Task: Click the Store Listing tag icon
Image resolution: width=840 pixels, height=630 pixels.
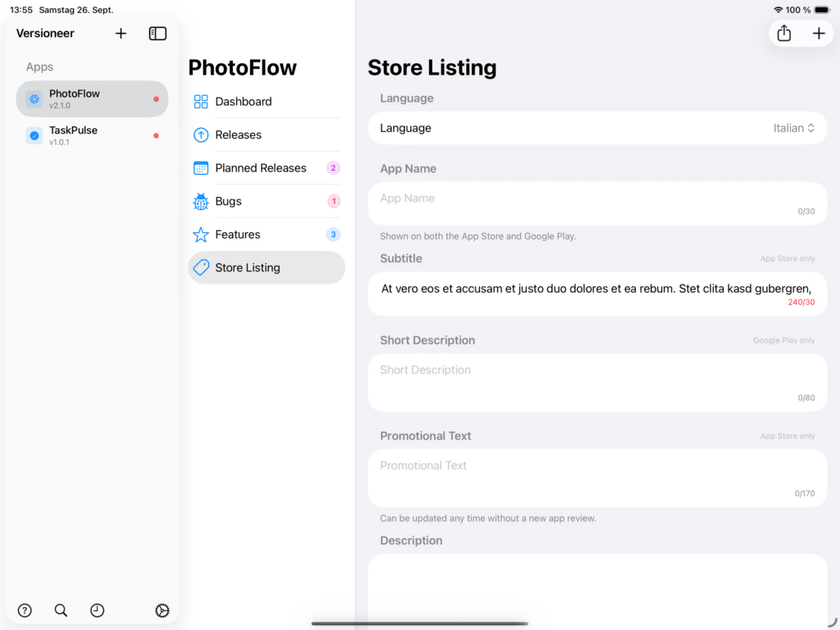Action: [x=201, y=268]
